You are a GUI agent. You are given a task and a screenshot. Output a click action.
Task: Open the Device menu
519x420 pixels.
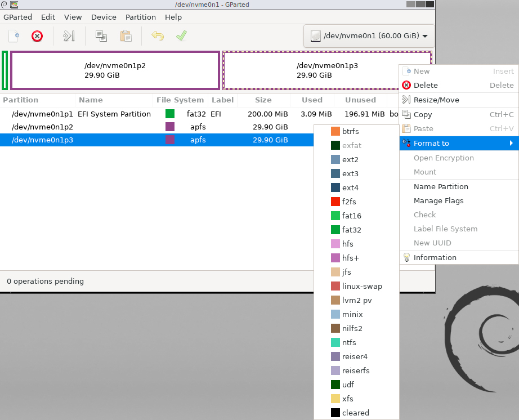click(x=104, y=17)
